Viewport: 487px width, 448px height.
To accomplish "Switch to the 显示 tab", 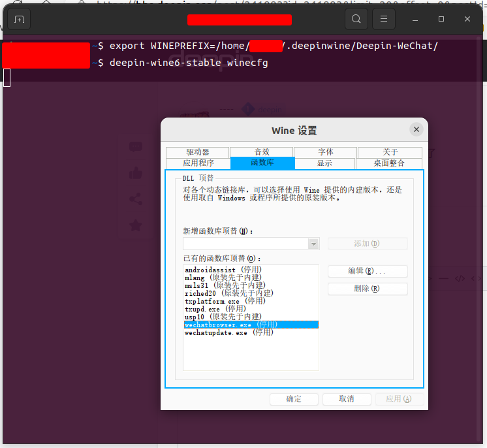I will pyautogui.click(x=324, y=163).
